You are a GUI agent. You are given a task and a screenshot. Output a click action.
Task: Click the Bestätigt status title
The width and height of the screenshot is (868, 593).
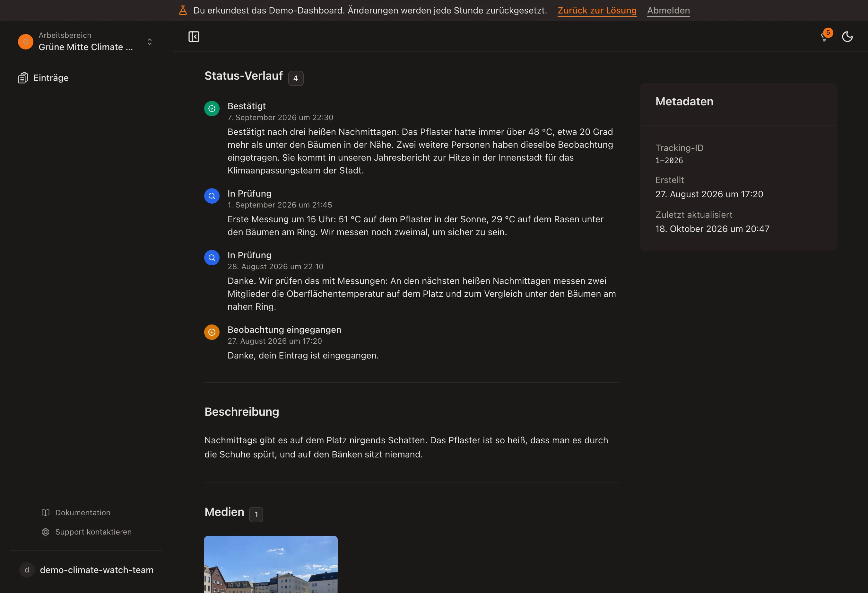click(x=247, y=106)
